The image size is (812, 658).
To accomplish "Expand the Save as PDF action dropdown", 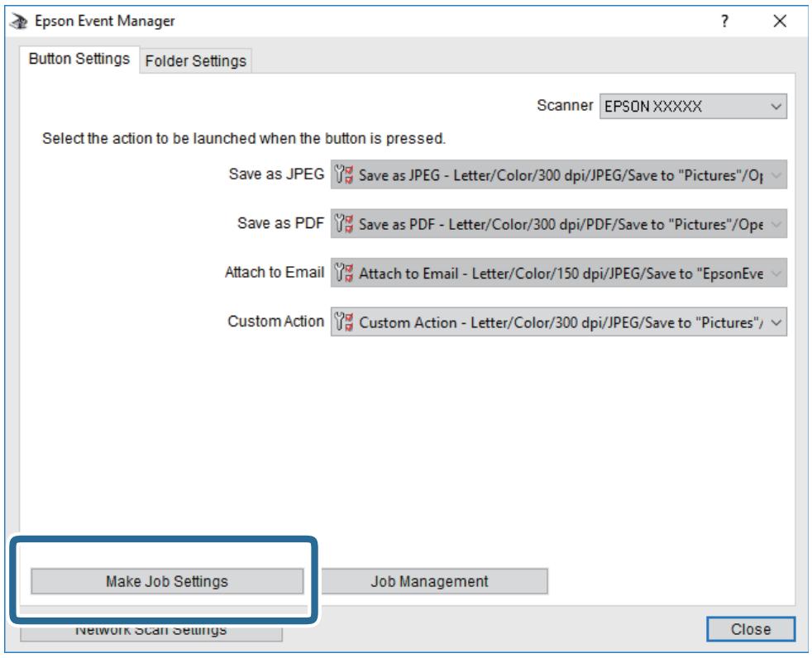I will [559, 224].
